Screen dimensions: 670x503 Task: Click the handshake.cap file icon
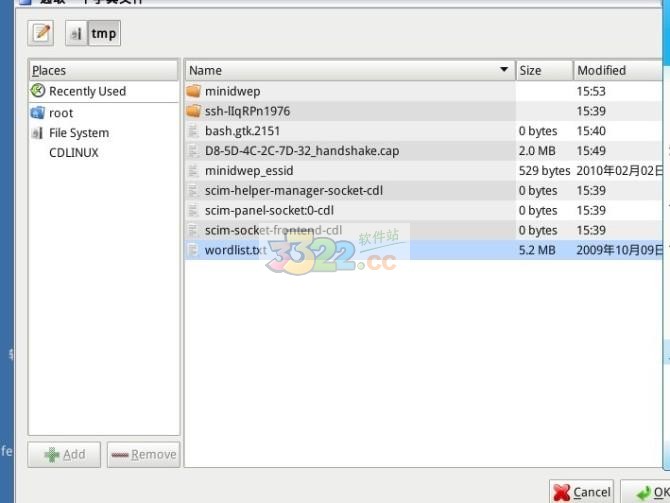click(193, 151)
